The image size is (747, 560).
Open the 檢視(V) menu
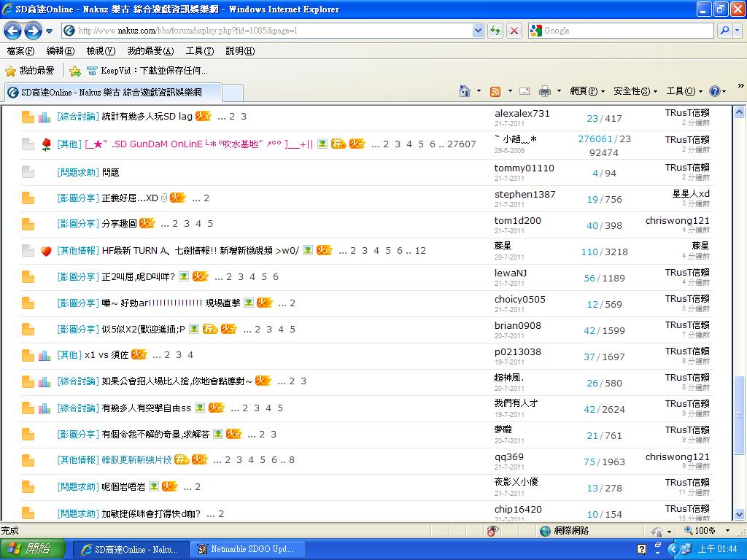point(101,51)
